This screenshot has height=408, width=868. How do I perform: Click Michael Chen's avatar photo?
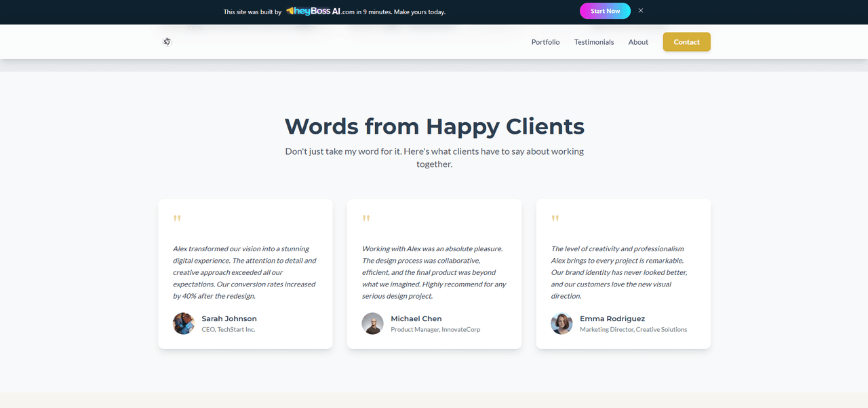click(x=373, y=323)
